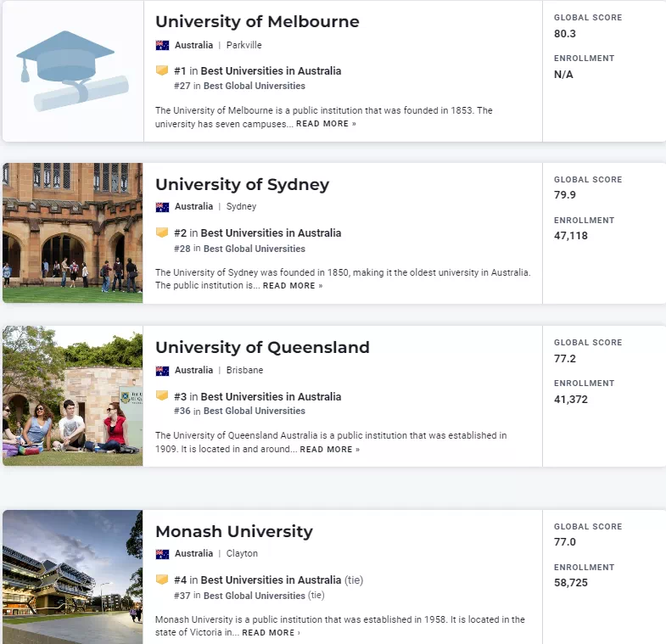This screenshot has width=666, height=644.
Task: Click the Monash University building photo
Action: (73, 577)
